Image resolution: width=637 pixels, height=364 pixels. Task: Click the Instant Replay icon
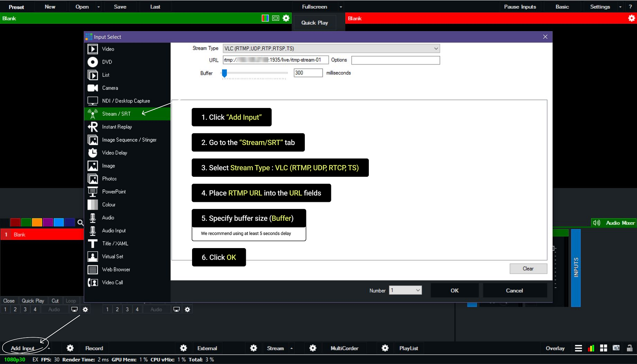pyautogui.click(x=93, y=127)
